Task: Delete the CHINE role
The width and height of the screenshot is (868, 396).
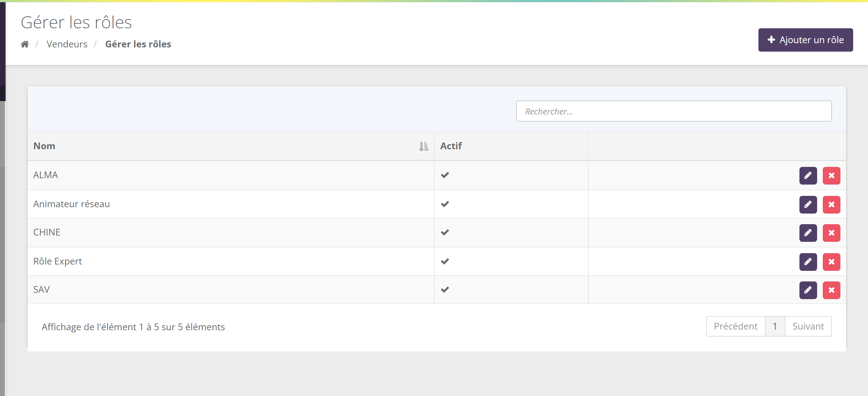Action: pyautogui.click(x=831, y=233)
